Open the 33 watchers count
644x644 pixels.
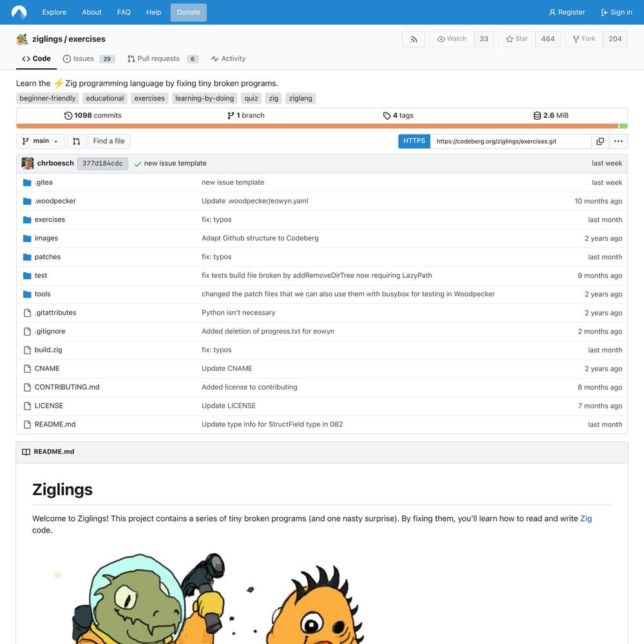point(484,39)
